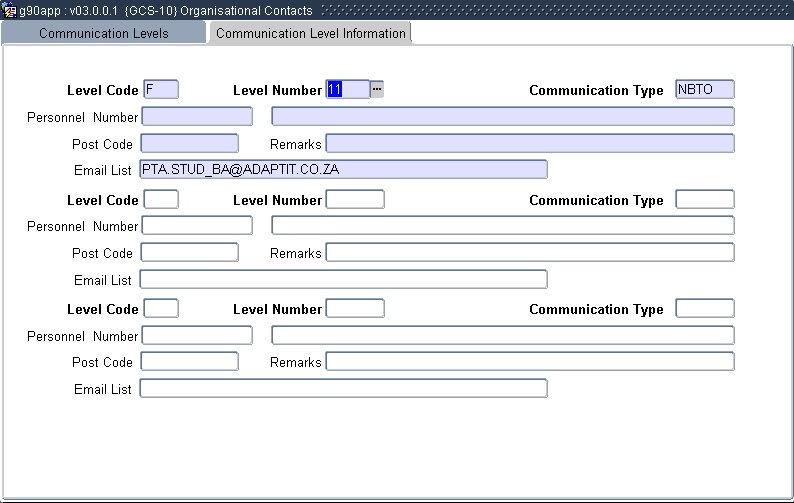The height and width of the screenshot is (503, 794).
Task: Click the first record's Personnel Number field
Action: 197,116
